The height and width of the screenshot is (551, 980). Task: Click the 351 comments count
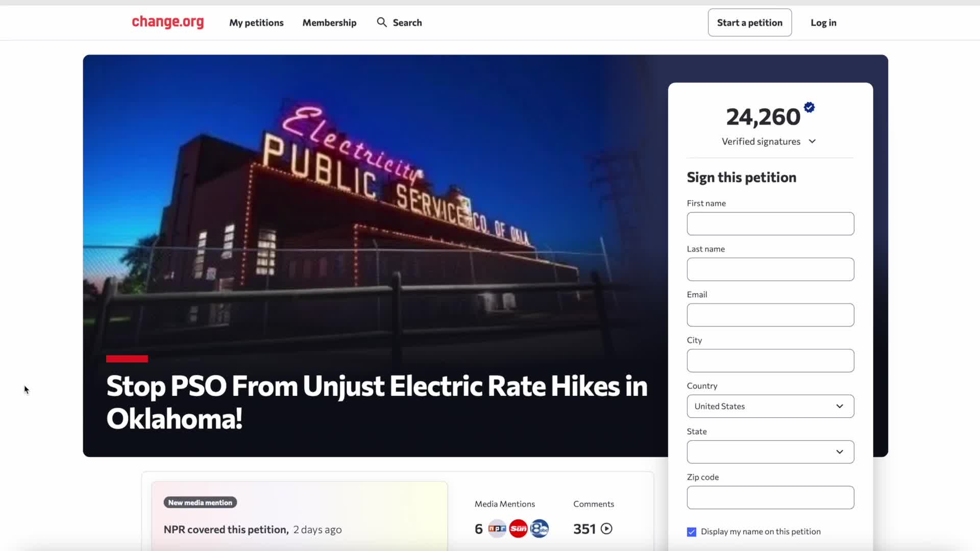pyautogui.click(x=584, y=529)
